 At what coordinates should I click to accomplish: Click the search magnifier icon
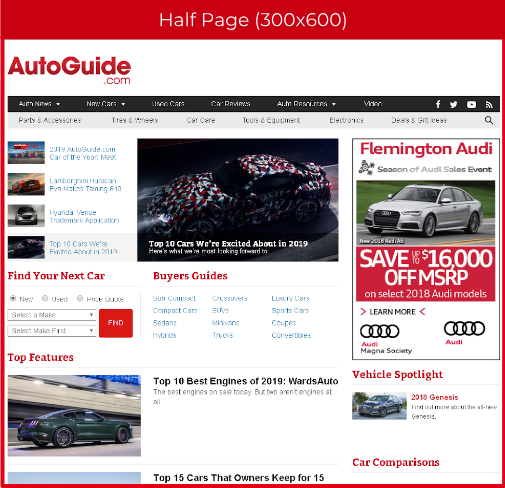pyautogui.click(x=489, y=120)
